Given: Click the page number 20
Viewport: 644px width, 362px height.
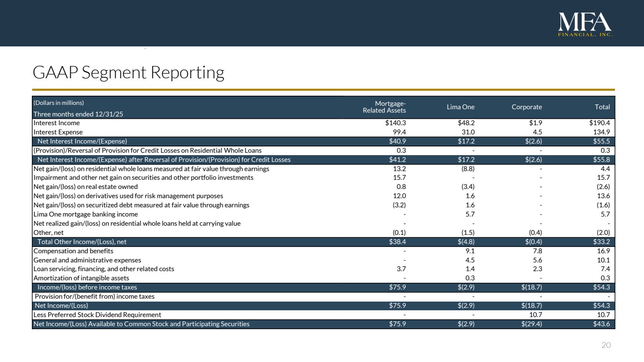Looking at the screenshot, I should pos(606,345).
